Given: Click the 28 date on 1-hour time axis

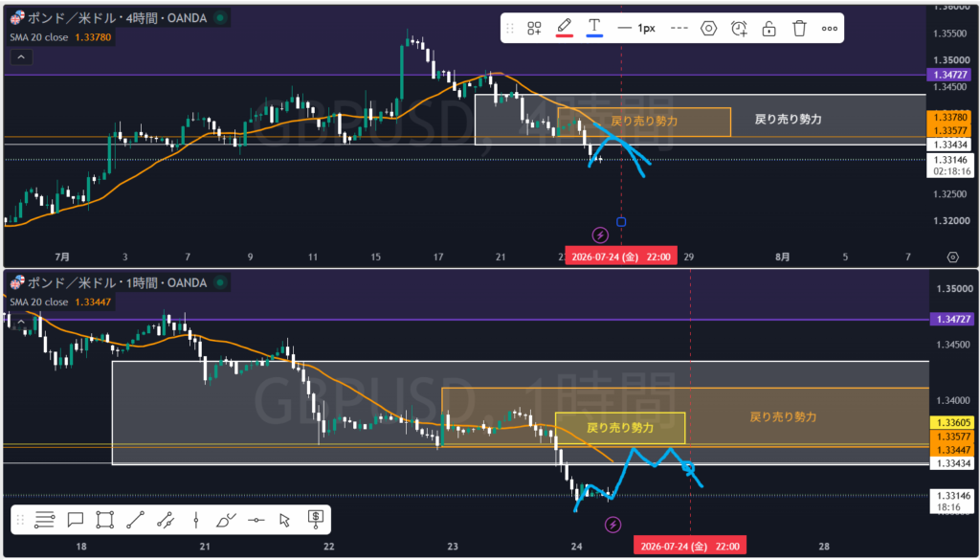Looking at the screenshot, I should (824, 546).
